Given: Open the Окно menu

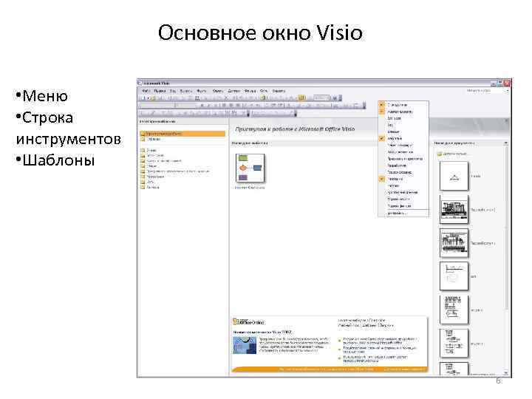Looking at the screenshot, I should [264, 91].
